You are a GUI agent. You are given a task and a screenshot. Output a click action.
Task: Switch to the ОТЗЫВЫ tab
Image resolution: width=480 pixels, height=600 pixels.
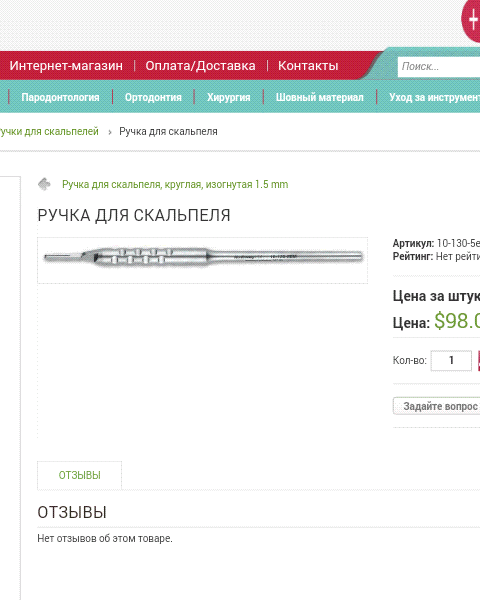click(80, 475)
